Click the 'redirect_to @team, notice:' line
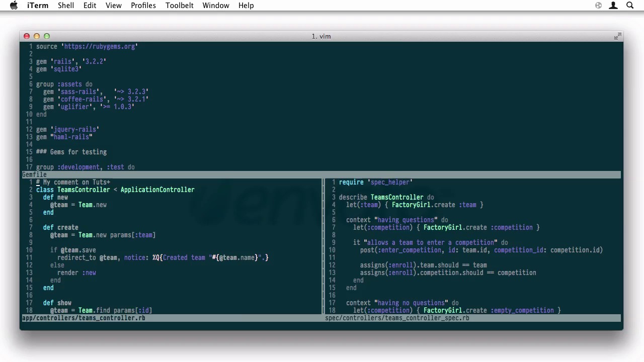 tap(163, 257)
